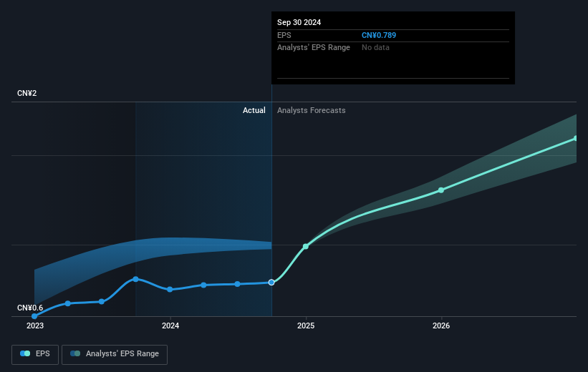Toggle the EPS legend series

pos(35,354)
